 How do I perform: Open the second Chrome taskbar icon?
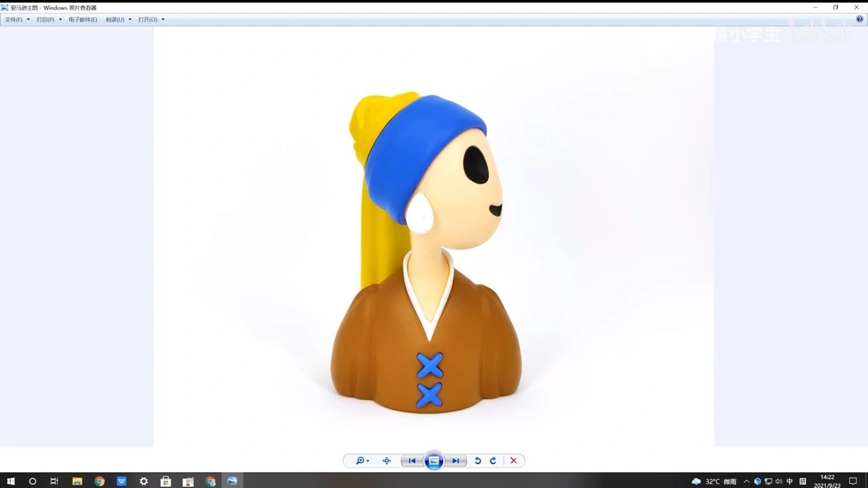(x=210, y=481)
